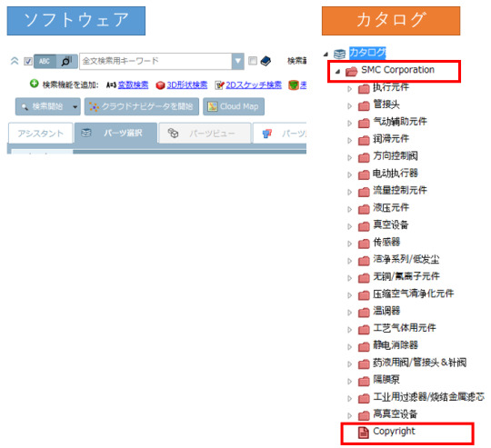Image resolution: width=491 pixels, height=448 pixels.
Task: Click the 洁净系列/低发尘 folder icon
Action: pos(364,261)
